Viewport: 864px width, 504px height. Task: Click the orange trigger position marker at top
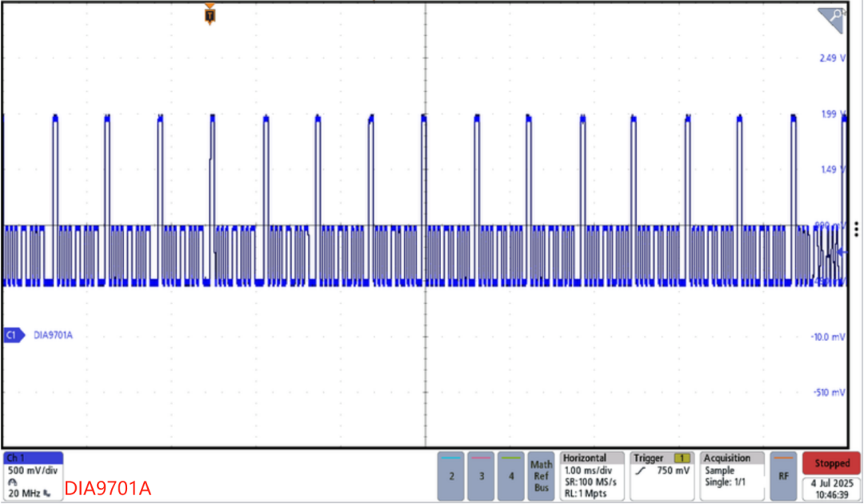pyautogui.click(x=209, y=13)
